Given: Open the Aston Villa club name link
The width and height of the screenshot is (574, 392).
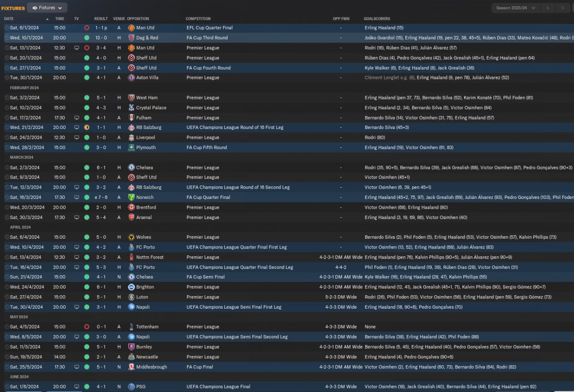Looking at the screenshot, I should point(147,78).
